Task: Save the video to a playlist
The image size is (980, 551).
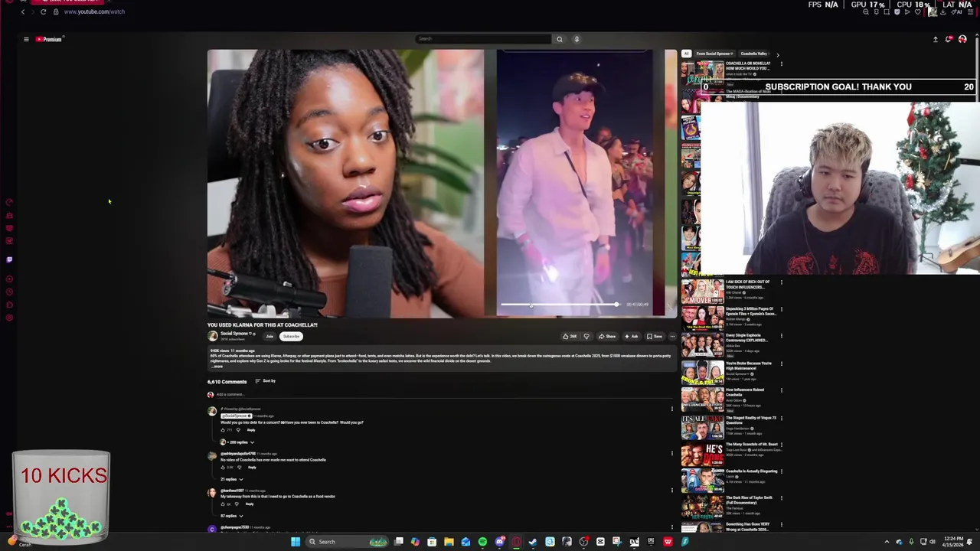Action: coord(654,336)
